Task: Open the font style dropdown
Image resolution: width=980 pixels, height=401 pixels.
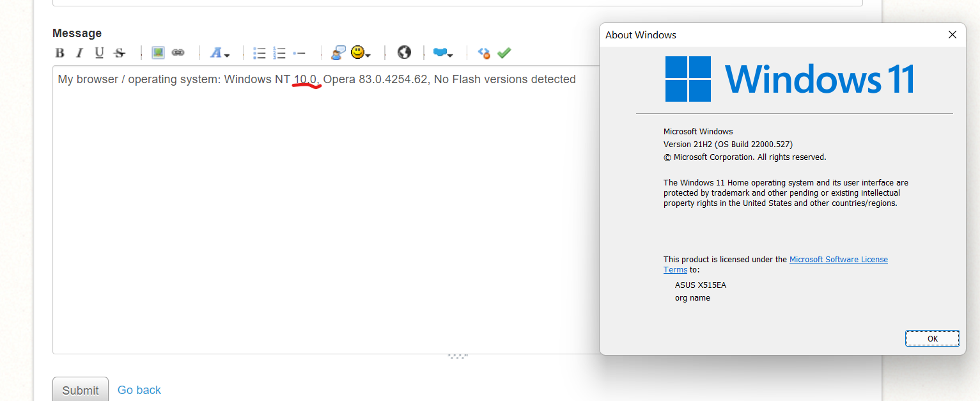Action: pos(219,53)
